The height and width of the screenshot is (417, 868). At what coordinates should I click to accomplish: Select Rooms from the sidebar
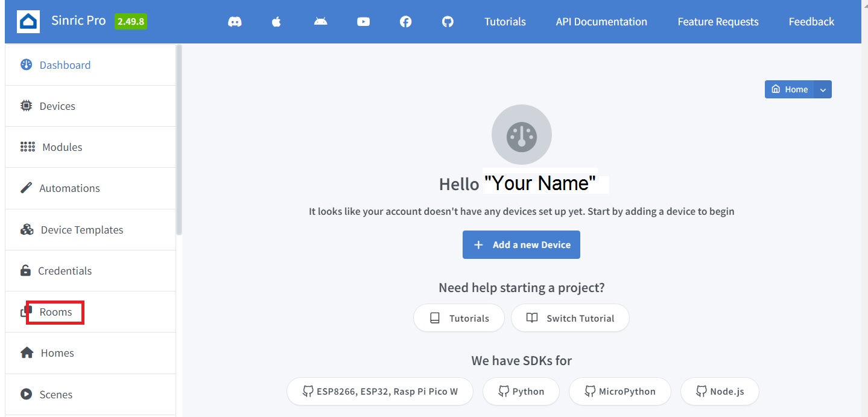[55, 312]
